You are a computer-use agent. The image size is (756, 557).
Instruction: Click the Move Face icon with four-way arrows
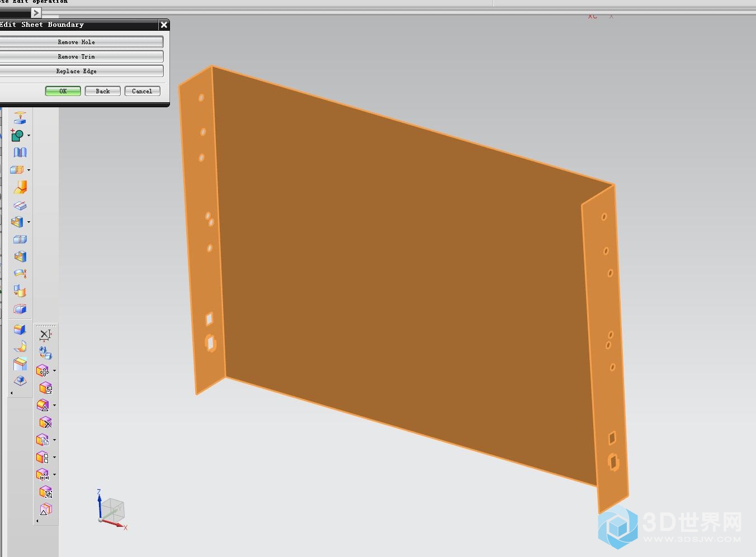(43, 370)
